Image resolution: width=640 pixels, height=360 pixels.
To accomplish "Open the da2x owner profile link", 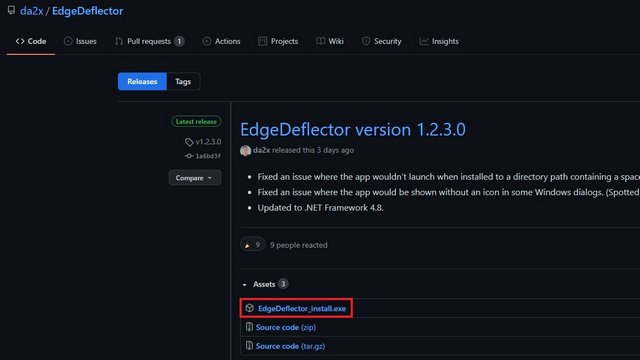I will [31, 11].
